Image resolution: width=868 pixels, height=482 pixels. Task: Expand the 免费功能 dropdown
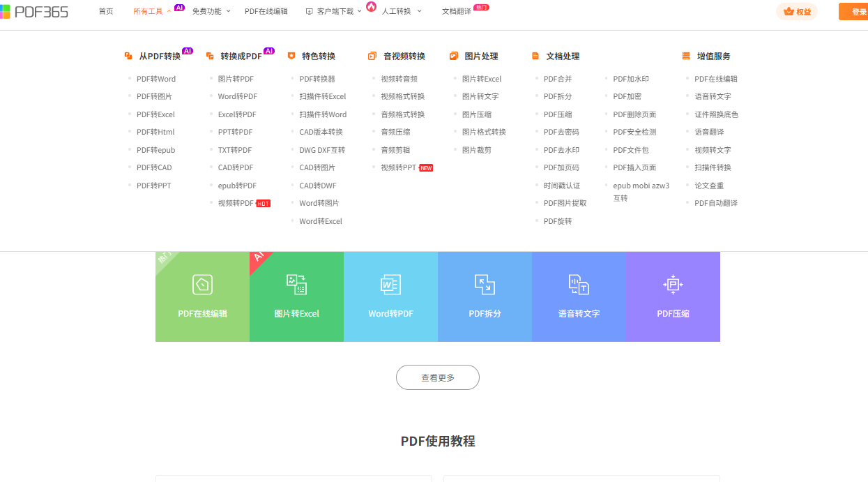[x=227, y=11]
